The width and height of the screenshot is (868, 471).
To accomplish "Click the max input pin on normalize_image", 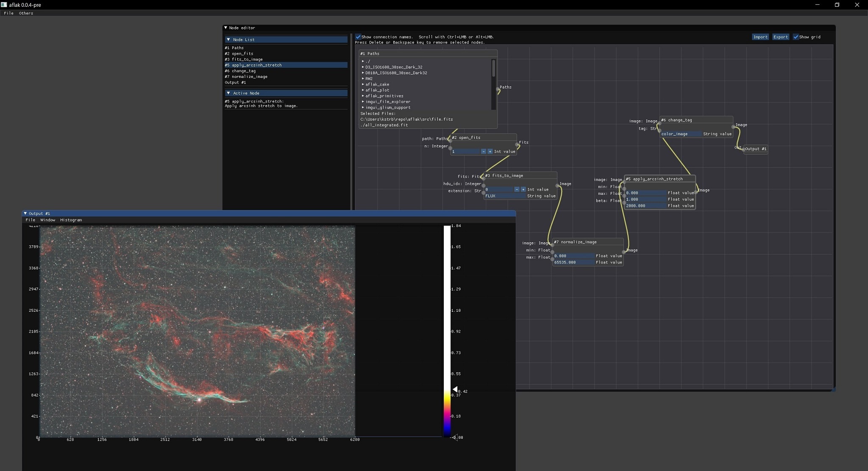I will tap(552, 259).
